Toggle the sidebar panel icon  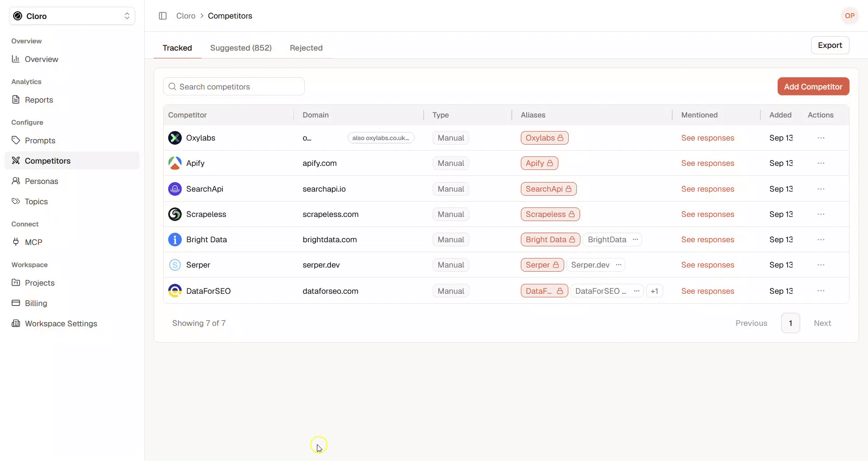[163, 16]
